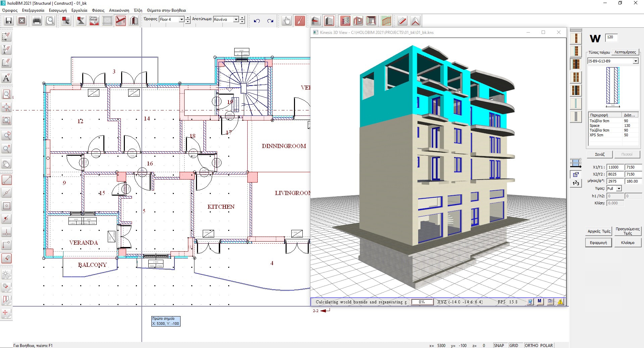Redo the last action

pos(270,21)
